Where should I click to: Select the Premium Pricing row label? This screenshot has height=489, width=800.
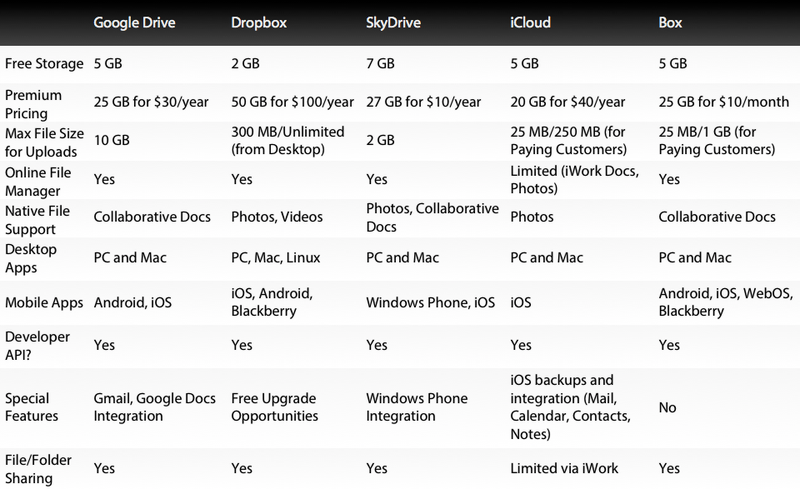pos(33,104)
